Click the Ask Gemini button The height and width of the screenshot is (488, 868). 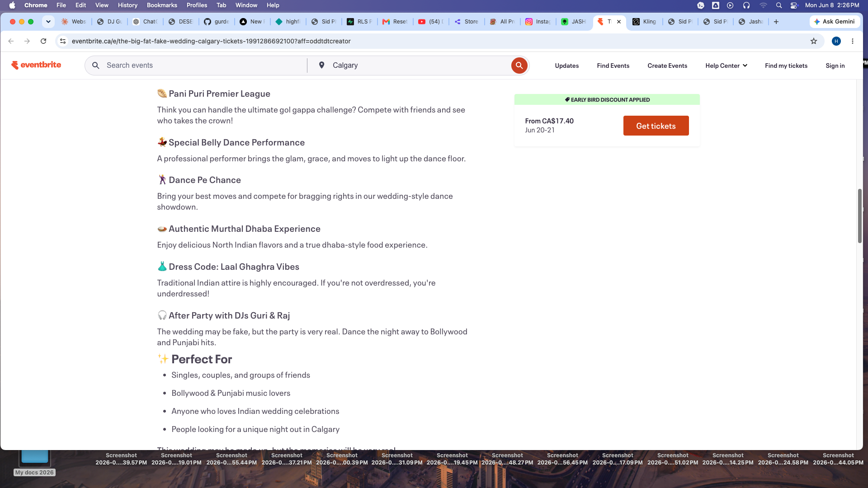click(835, 22)
